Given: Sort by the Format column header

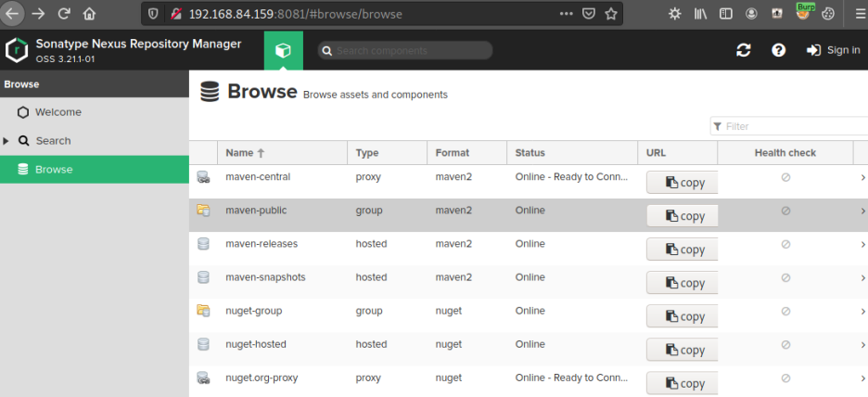Looking at the screenshot, I should [467, 153].
